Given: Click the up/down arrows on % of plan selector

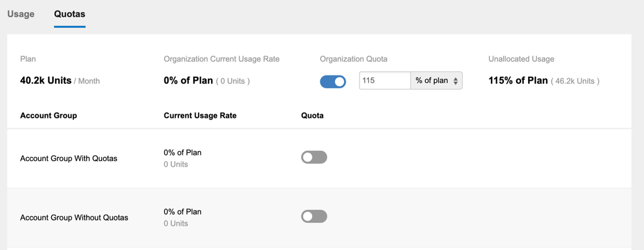Looking at the screenshot, I should tap(455, 81).
